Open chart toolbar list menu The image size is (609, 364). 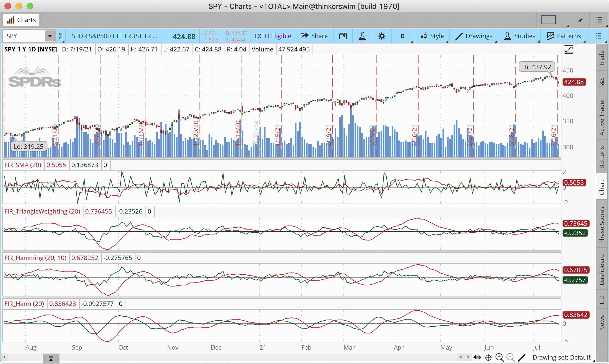click(x=599, y=36)
